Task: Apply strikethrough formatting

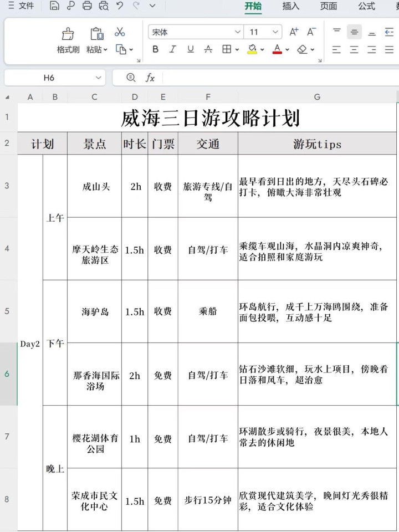Action: point(208,49)
